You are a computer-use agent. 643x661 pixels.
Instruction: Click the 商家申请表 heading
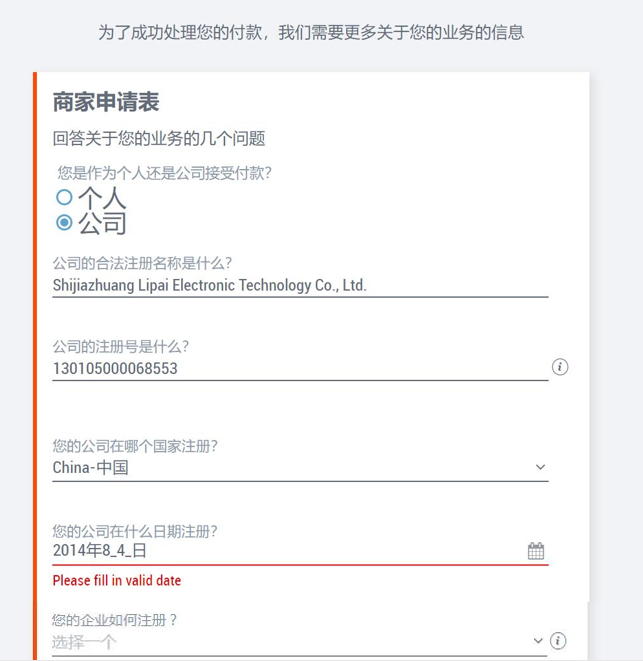point(106,102)
